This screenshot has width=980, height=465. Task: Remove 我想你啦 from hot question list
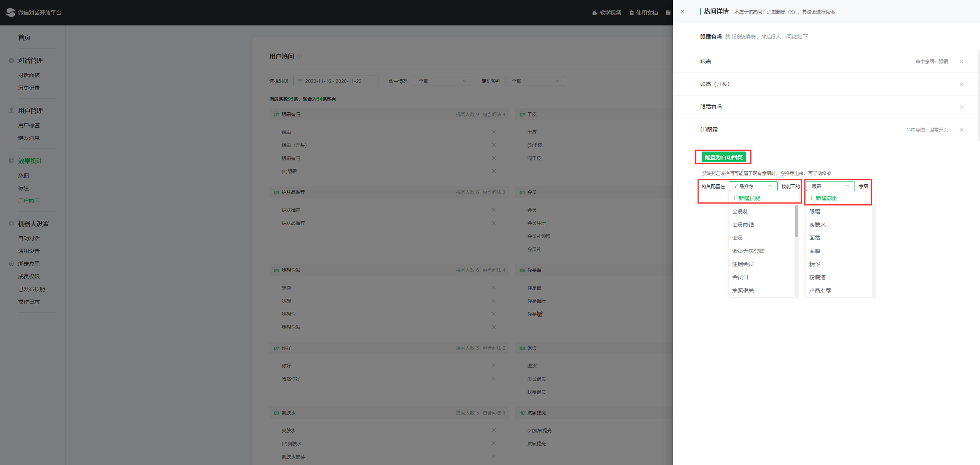494,327
